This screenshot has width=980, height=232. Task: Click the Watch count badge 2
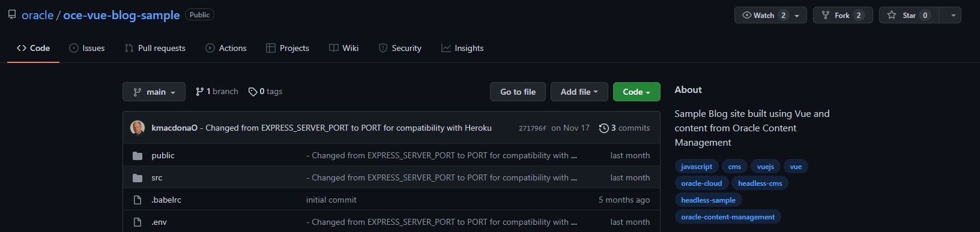click(x=783, y=16)
